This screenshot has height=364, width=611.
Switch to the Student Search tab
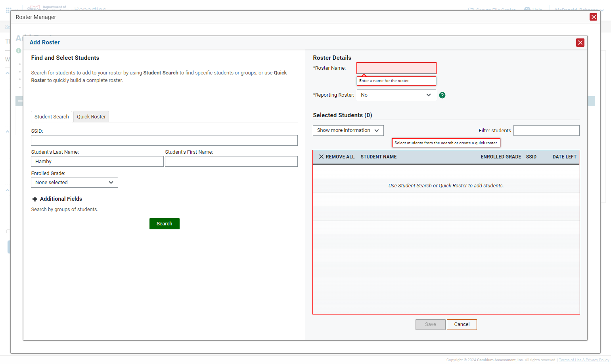(x=52, y=117)
